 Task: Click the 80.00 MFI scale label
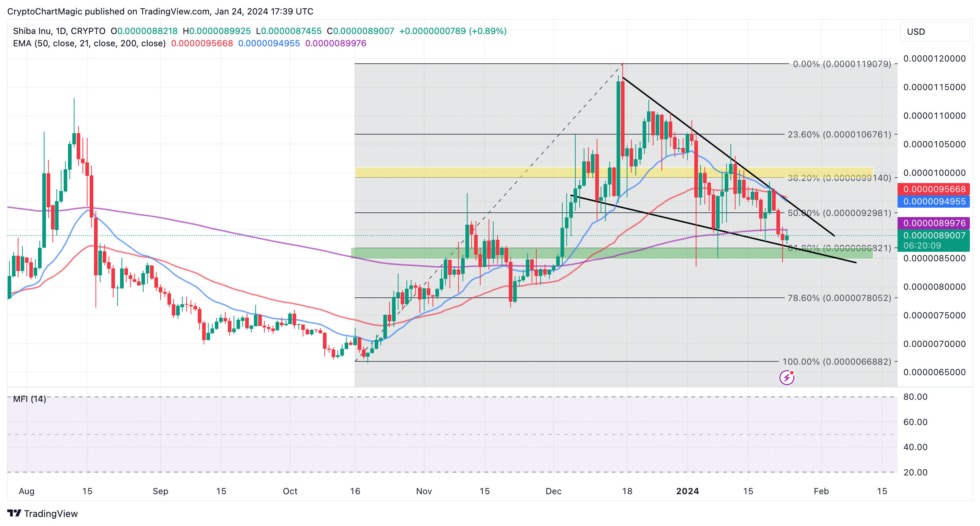[x=915, y=397]
